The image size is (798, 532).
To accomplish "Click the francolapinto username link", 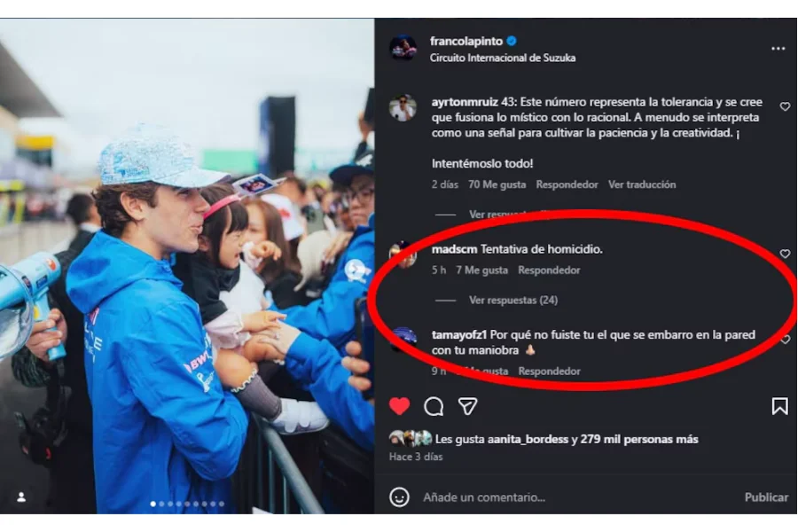I will [x=466, y=41].
